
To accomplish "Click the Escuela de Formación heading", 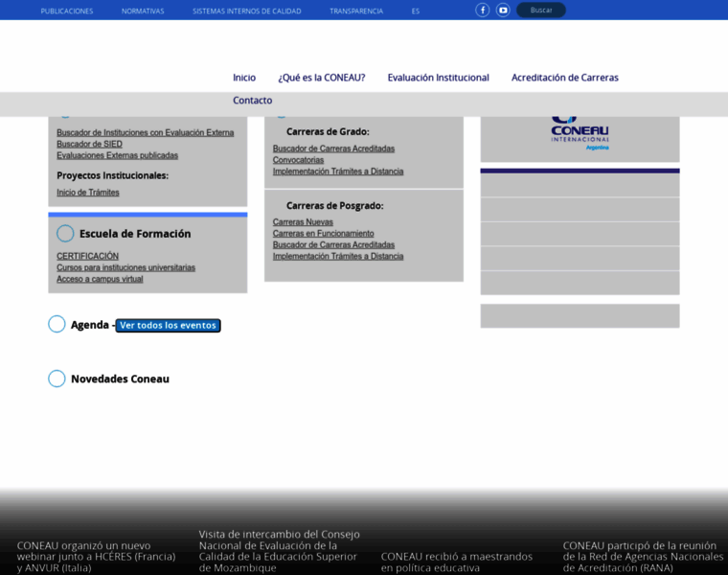I will click(x=135, y=234).
